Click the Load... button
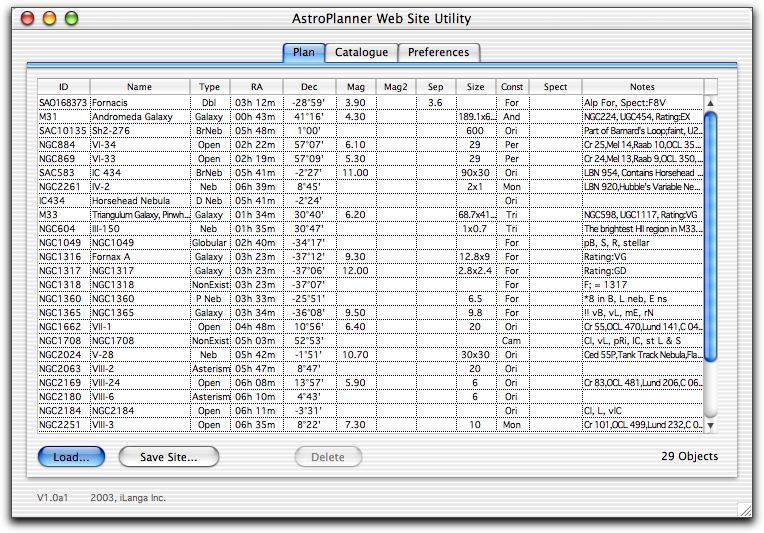The image size is (764, 533). 71,457
